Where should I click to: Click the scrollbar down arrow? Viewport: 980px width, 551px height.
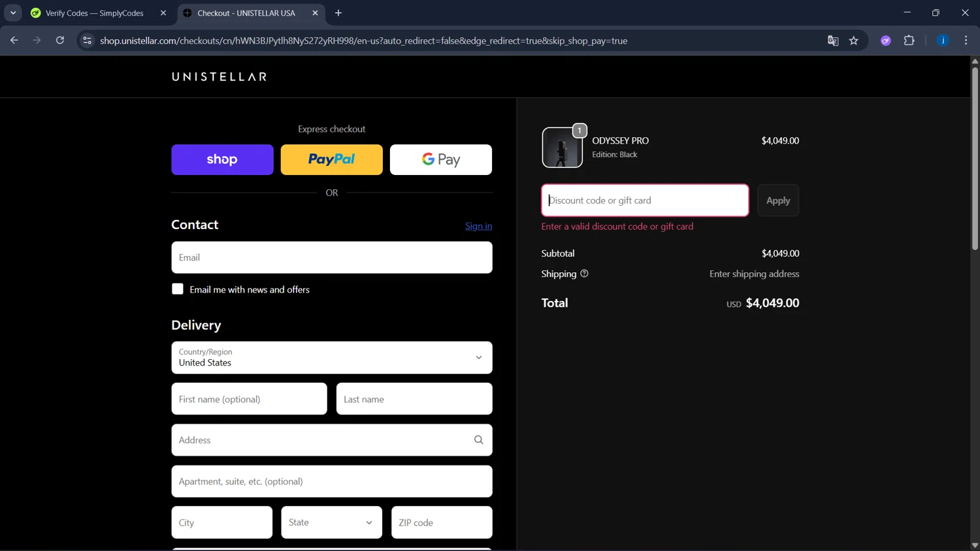click(x=975, y=545)
